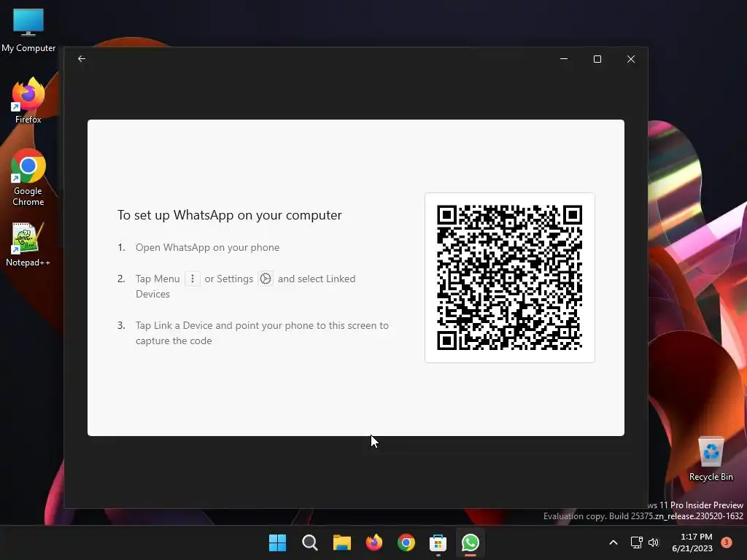Screen dimensions: 747x560
Task: Maximize the WhatsApp window
Action: tap(597, 59)
